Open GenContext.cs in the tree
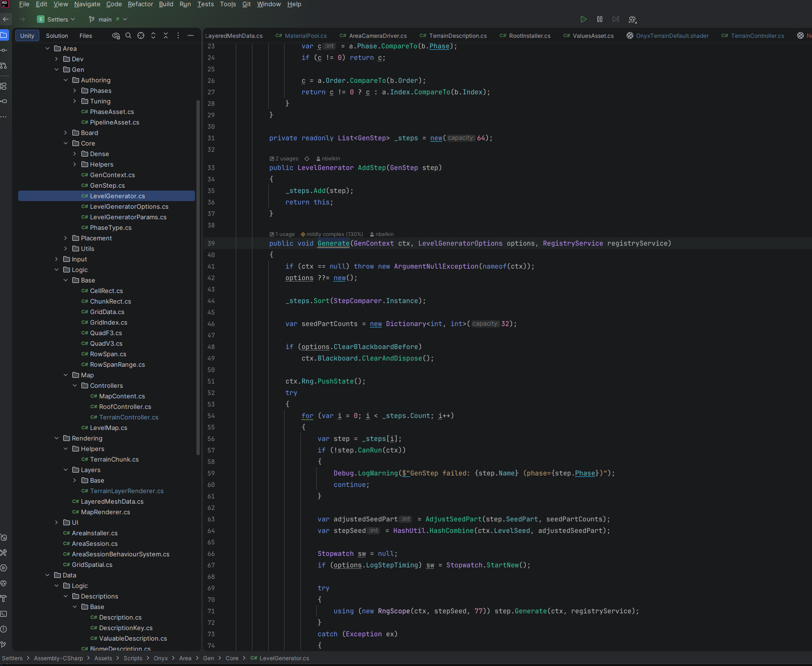The width and height of the screenshot is (812, 666). (x=112, y=175)
